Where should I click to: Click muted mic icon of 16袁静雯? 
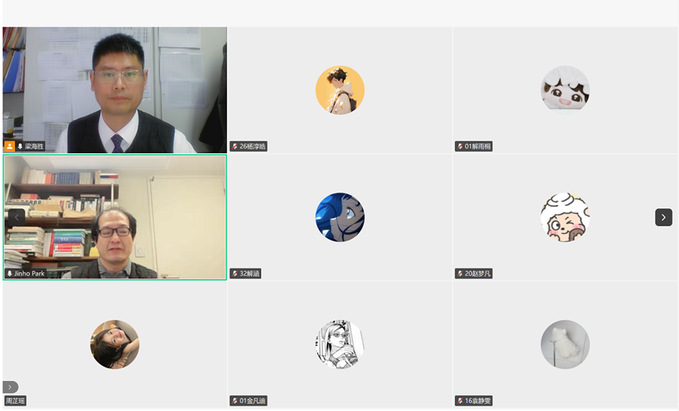point(460,401)
